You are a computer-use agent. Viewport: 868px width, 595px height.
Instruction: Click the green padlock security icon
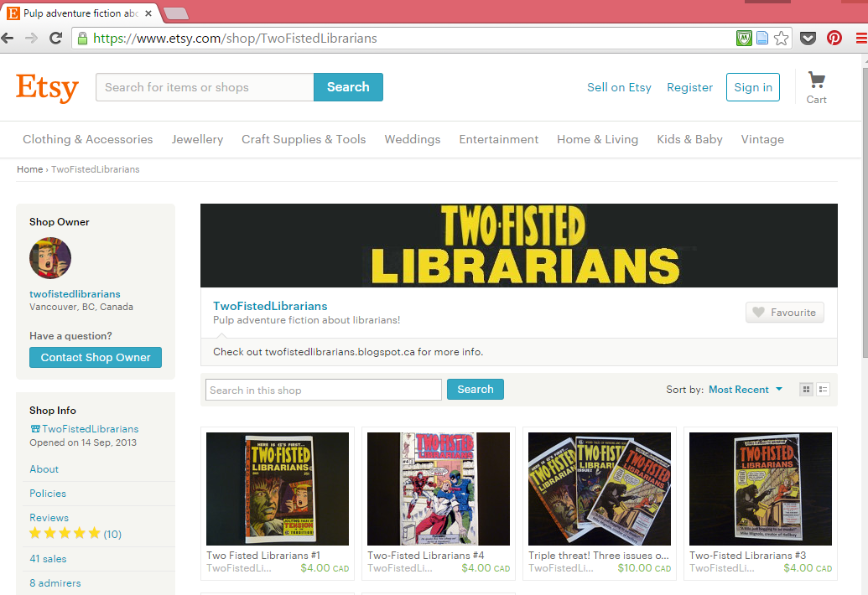pos(82,39)
